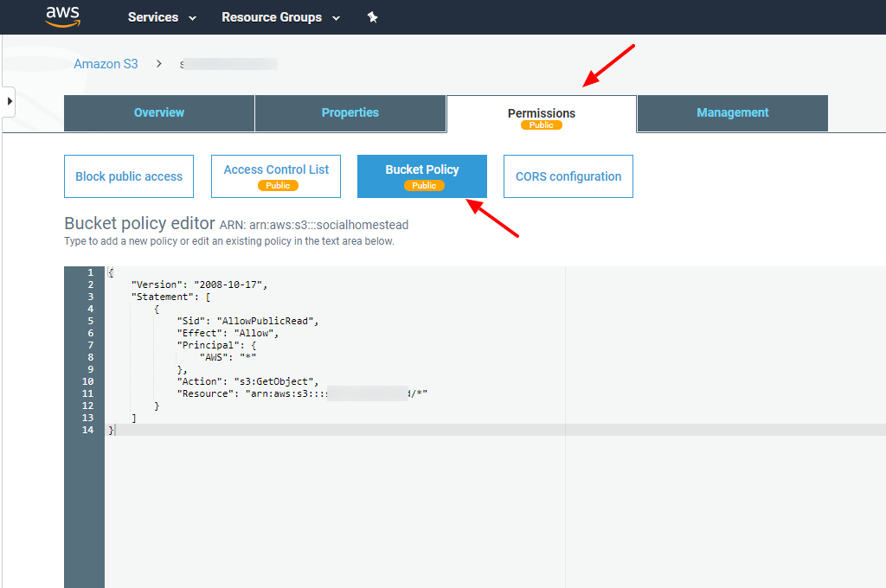The height and width of the screenshot is (588, 886).
Task: Open Block public access settings
Action: 129,176
